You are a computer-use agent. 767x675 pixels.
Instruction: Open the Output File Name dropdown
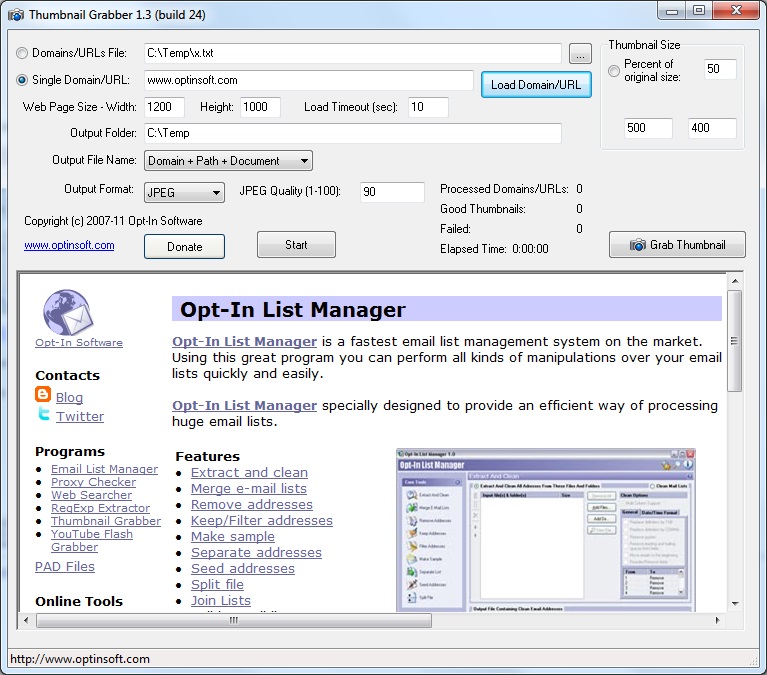[x=228, y=160]
